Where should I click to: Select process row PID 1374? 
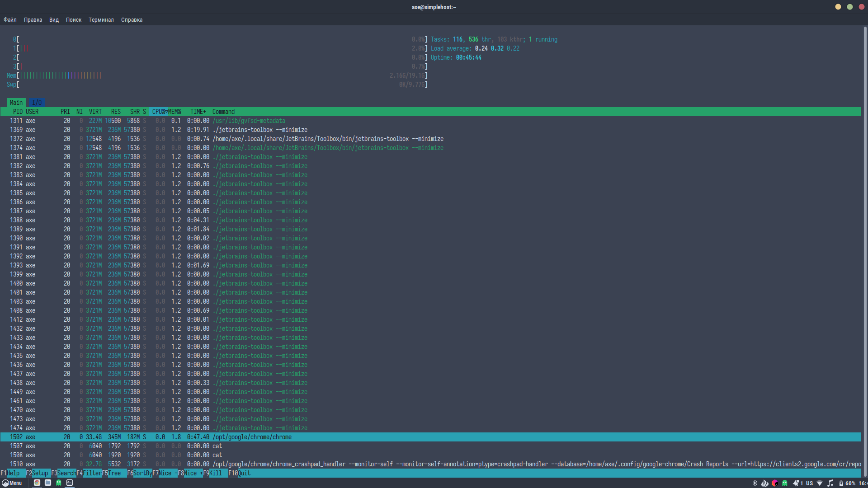(430, 148)
